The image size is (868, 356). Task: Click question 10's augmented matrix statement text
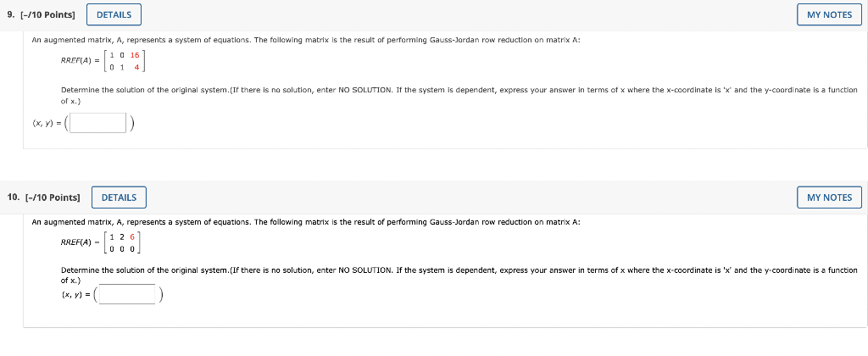[x=306, y=222]
